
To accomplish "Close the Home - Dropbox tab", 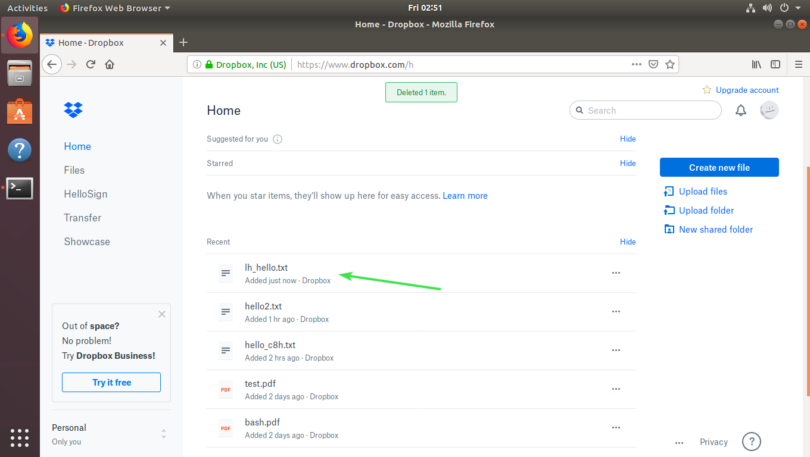I will (x=163, y=43).
